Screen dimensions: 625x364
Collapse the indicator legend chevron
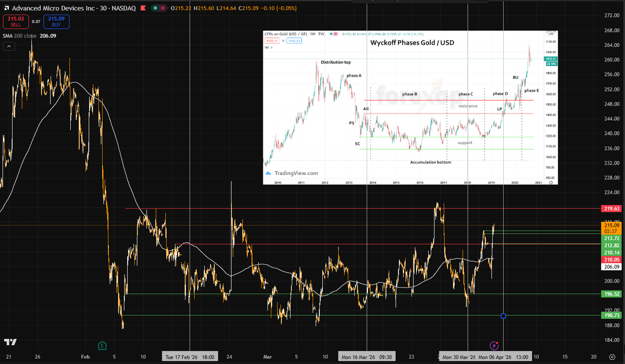[x=9, y=47]
